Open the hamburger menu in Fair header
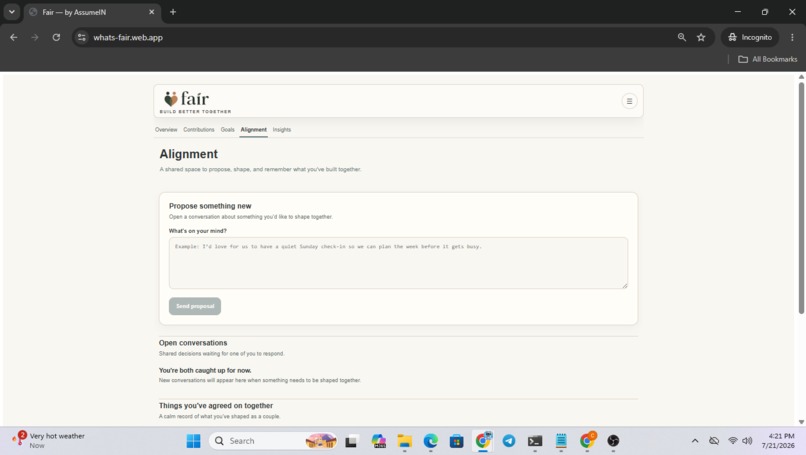This screenshot has width=806, height=455. [629, 101]
